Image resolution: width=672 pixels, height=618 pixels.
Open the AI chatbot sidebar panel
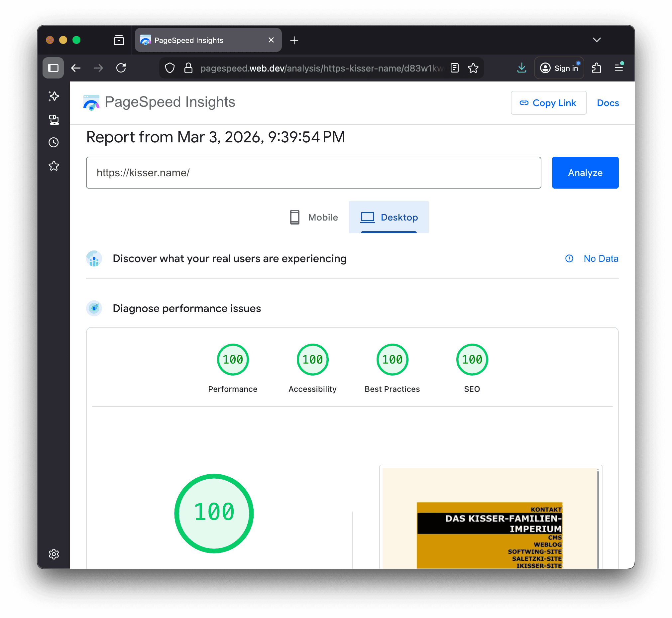point(54,96)
